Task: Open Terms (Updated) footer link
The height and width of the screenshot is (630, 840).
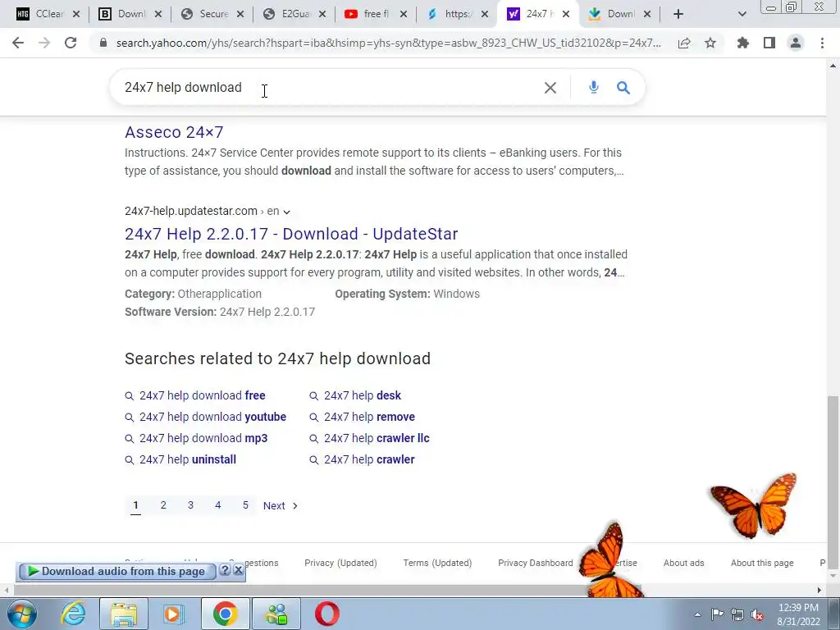Action: [x=438, y=563]
